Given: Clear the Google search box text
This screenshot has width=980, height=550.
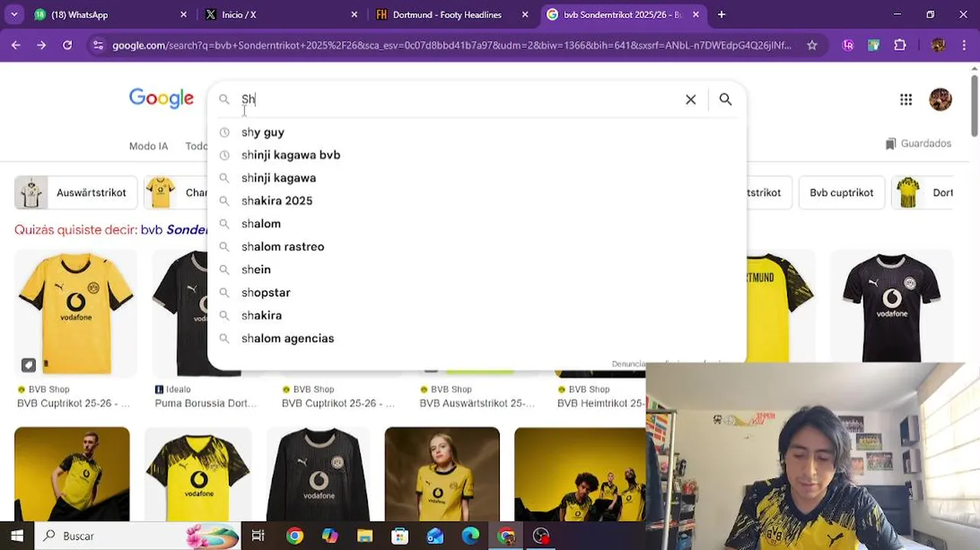Looking at the screenshot, I should point(691,99).
